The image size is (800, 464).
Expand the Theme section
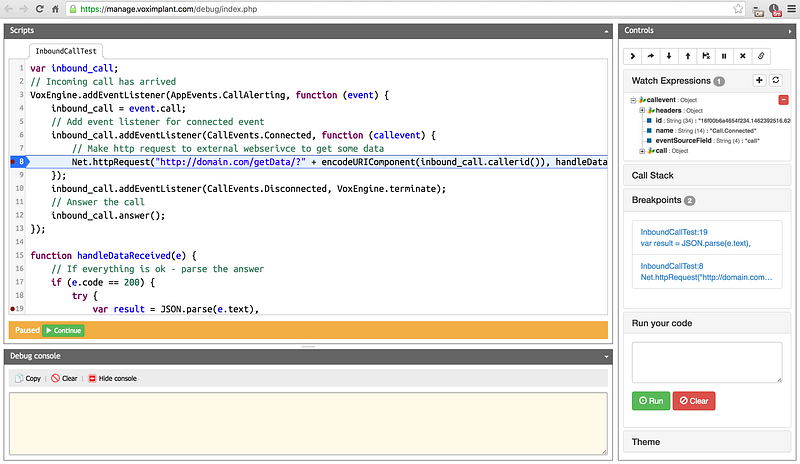(707, 442)
